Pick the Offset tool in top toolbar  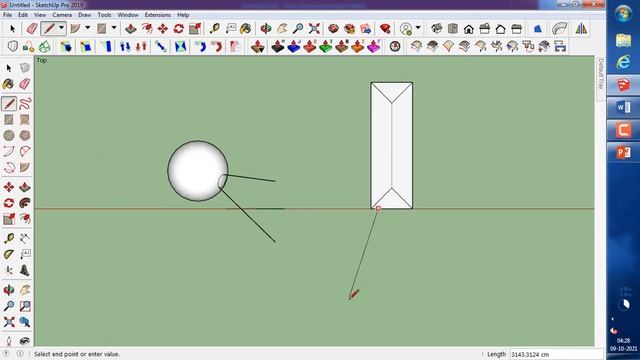point(147,29)
